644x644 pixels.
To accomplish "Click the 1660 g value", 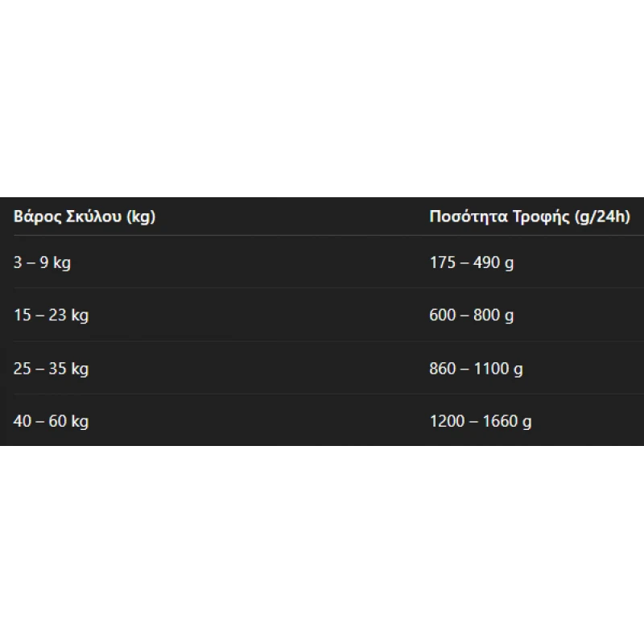I will [509, 421].
